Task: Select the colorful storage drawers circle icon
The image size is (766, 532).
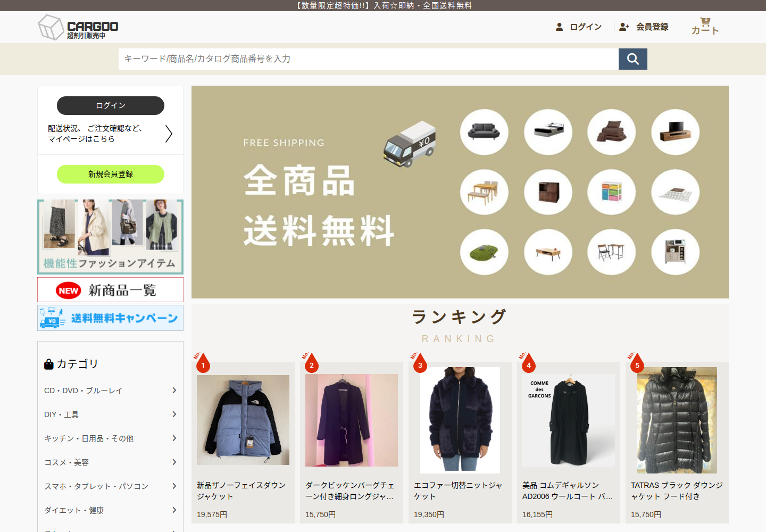Action: coord(612,192)
